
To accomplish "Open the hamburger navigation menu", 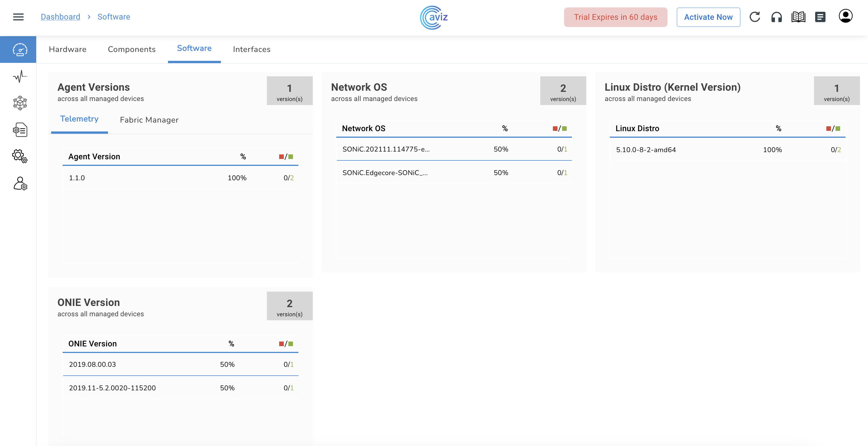I will (x=18, y=17).
